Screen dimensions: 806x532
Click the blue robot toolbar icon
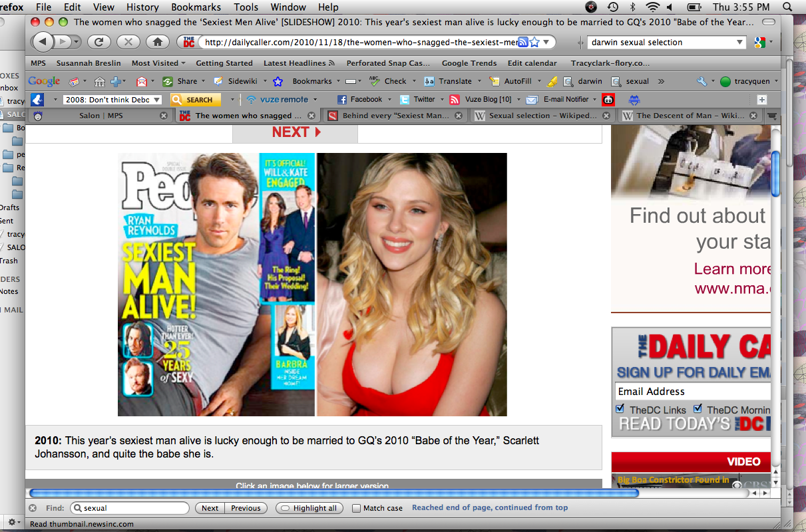[634, 100]
